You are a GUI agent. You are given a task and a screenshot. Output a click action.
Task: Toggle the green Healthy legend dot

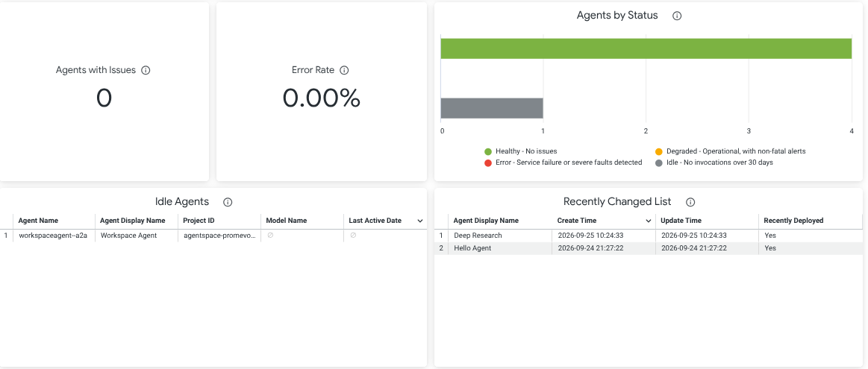tap(487, 151)
